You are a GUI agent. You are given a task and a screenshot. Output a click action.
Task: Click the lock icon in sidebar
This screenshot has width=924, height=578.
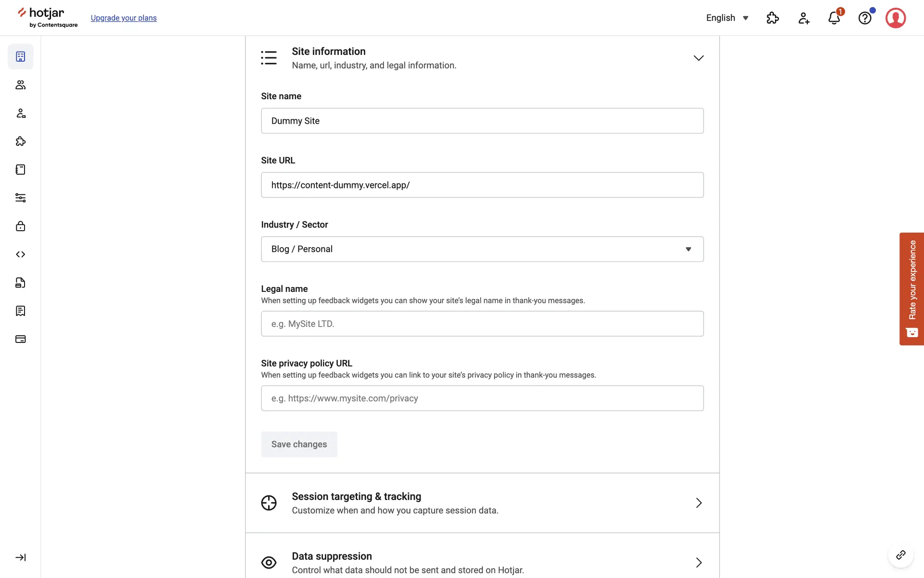(x=20, y=226)
